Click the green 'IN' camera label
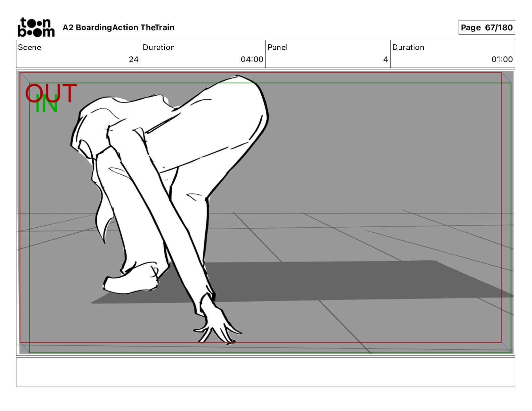Image resolution: width=532 pixels, height=411 pixels. (47, 104)
